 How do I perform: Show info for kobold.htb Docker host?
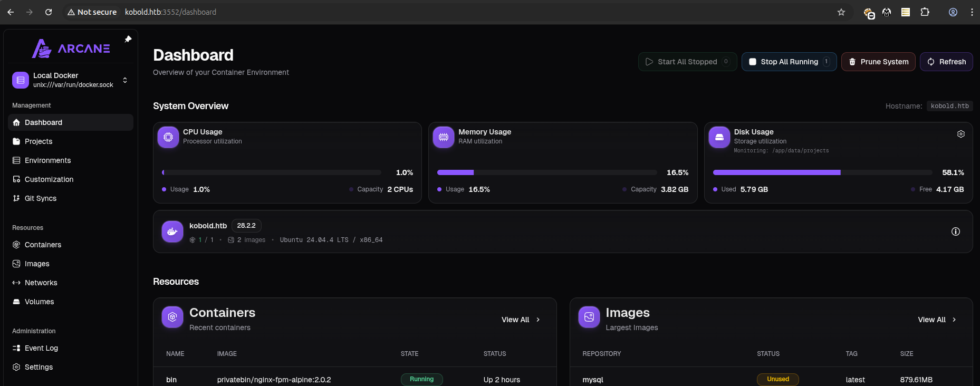point(956,231)
